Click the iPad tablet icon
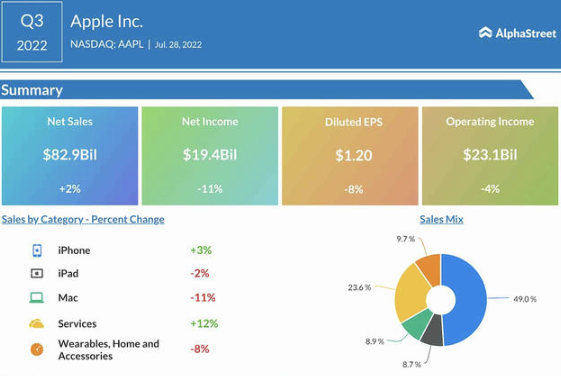This screenshot has width=561, height=376. (36, 274)
